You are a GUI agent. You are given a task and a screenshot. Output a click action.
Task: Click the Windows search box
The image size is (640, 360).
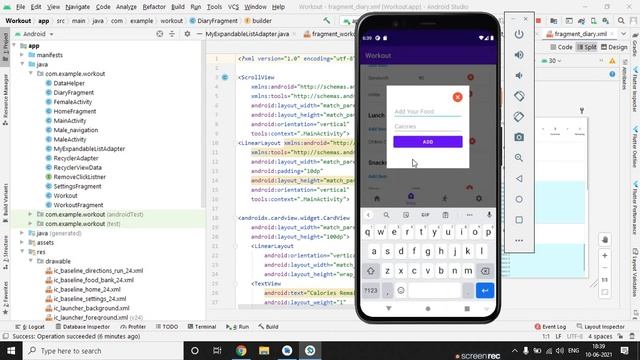point(102,351)
